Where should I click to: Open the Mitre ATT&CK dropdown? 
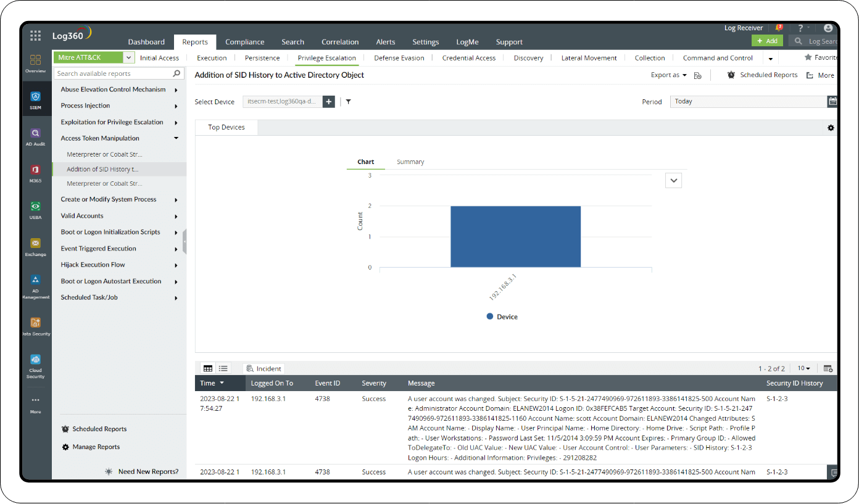[129, 57]
